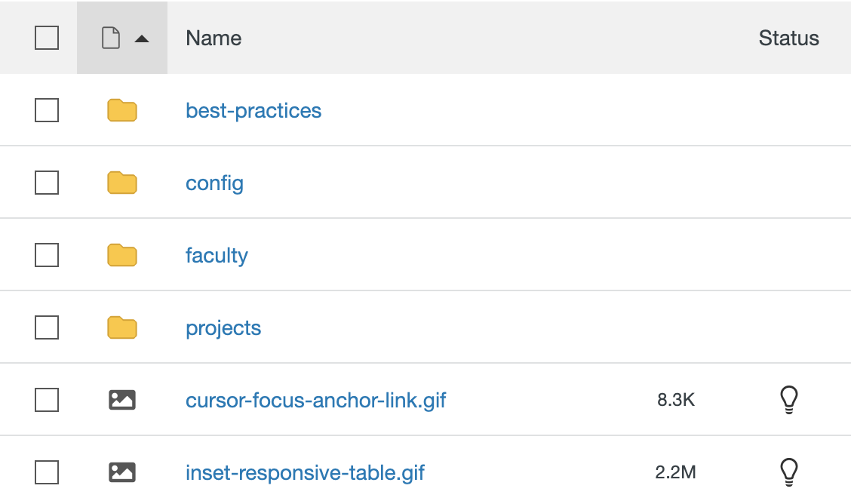Tick the checkbox beside faculty folder
The height and width of the screenshot is (504, 851).
click(x=47, y=256)
